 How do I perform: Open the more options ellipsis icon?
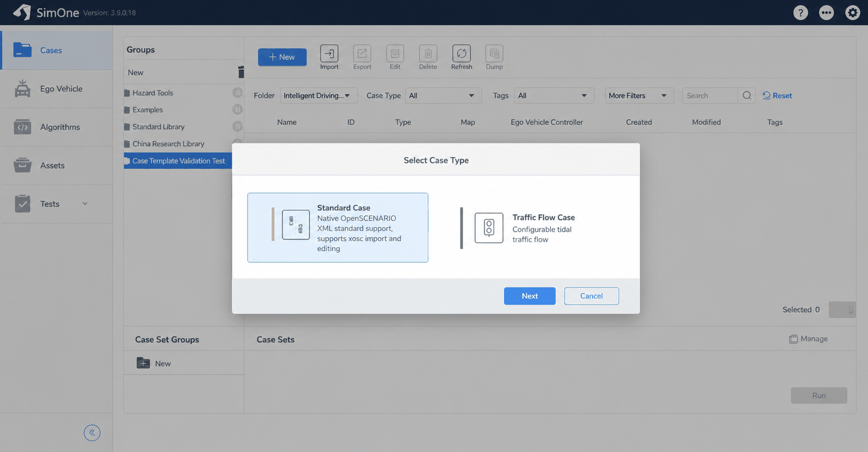(826, 13)
